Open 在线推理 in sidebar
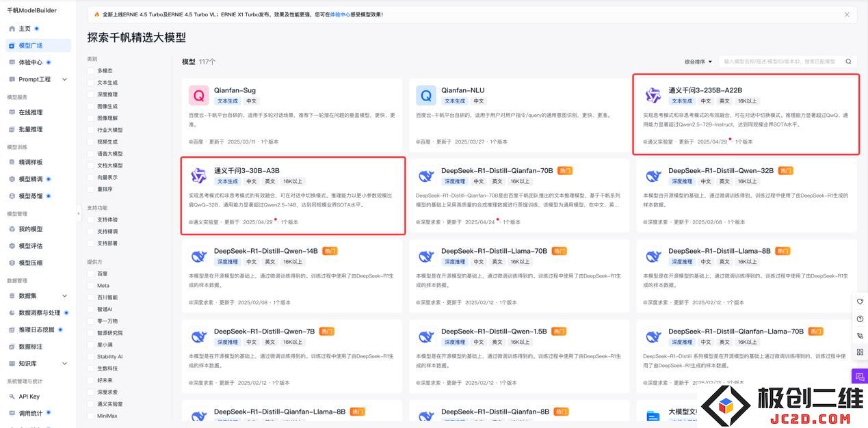868x428 pixels. click(x=30, y=112)
